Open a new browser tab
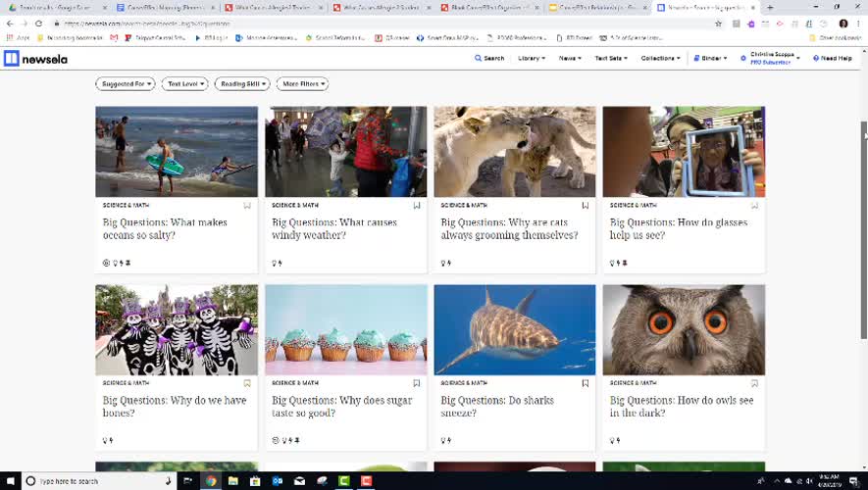The image size is (868, 490). pos(770,8)
